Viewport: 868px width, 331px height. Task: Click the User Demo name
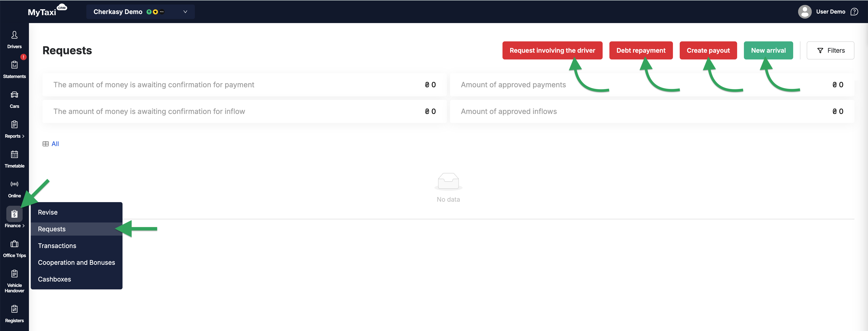[830, 12]
